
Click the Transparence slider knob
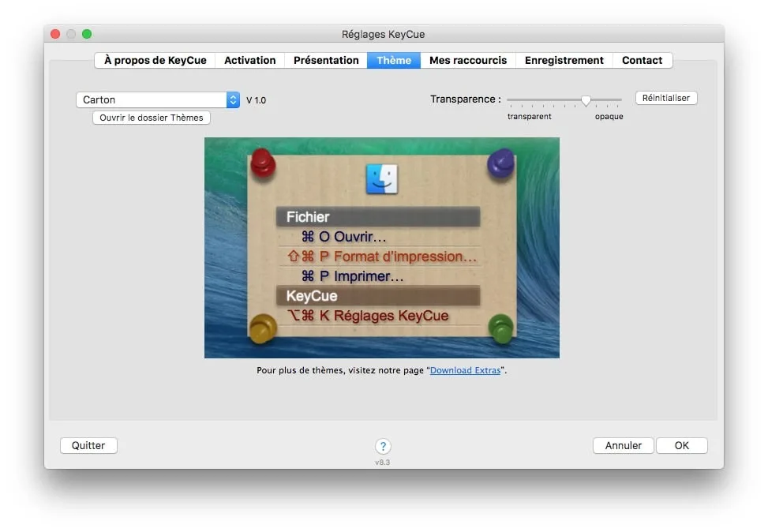[x=586, y=100]
